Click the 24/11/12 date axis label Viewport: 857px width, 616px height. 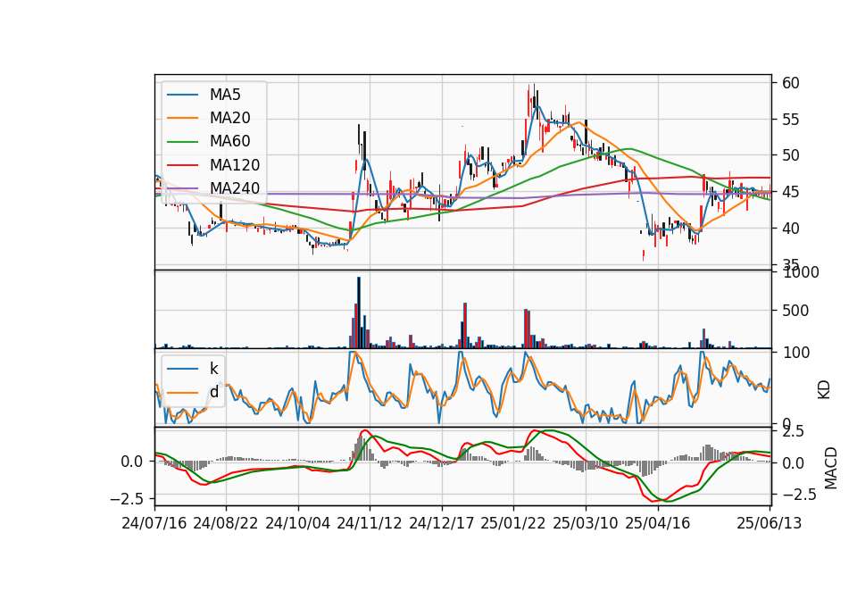pyautogui.click(x=370, y=523)
